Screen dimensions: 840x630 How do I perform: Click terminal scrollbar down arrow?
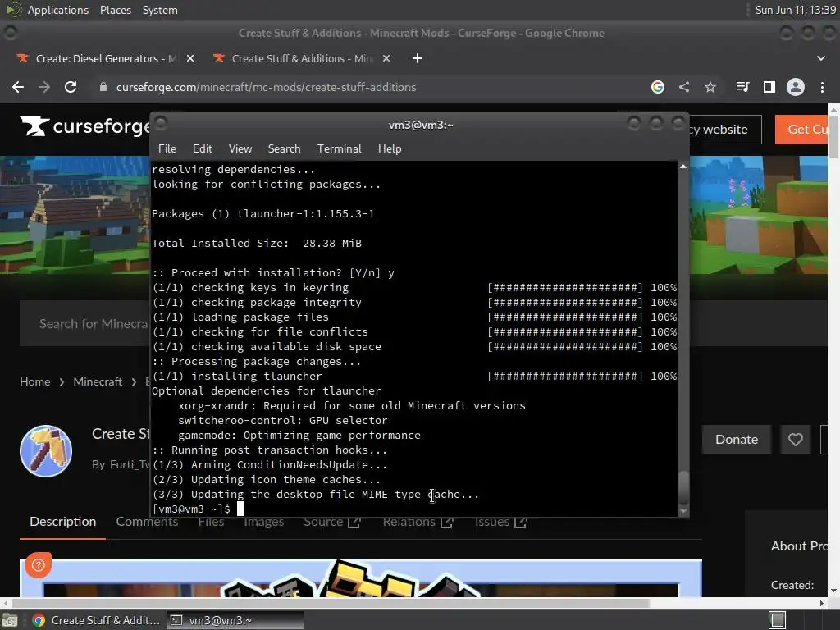pos(683,512)
